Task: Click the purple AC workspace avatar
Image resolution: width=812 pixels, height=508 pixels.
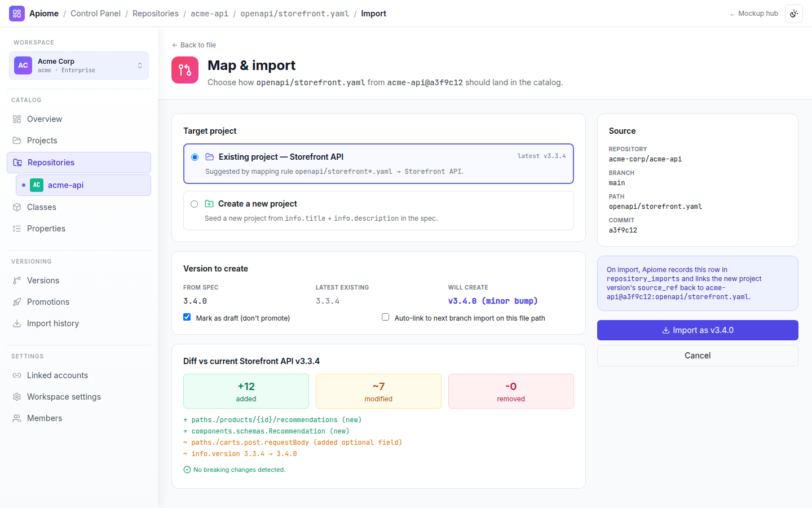Action: tap(23, 65)
